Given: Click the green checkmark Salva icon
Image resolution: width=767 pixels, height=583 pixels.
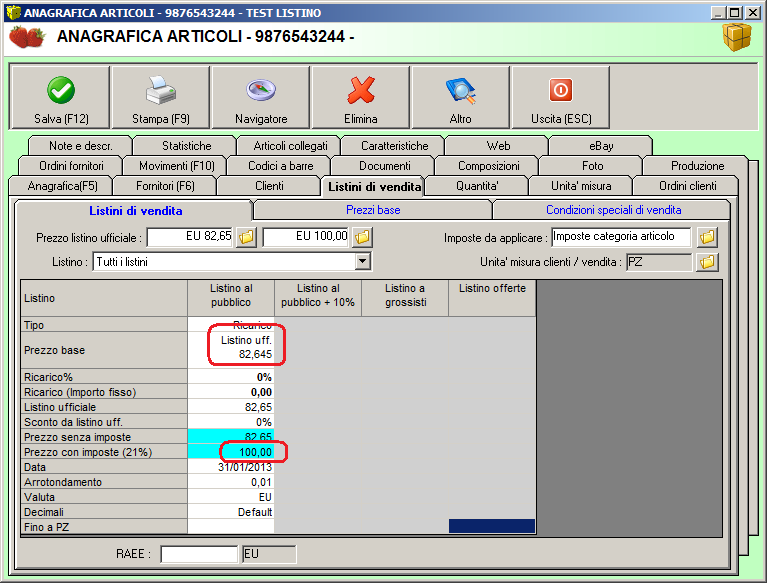Looking at the screenshot, I should (x=61, y=90).
